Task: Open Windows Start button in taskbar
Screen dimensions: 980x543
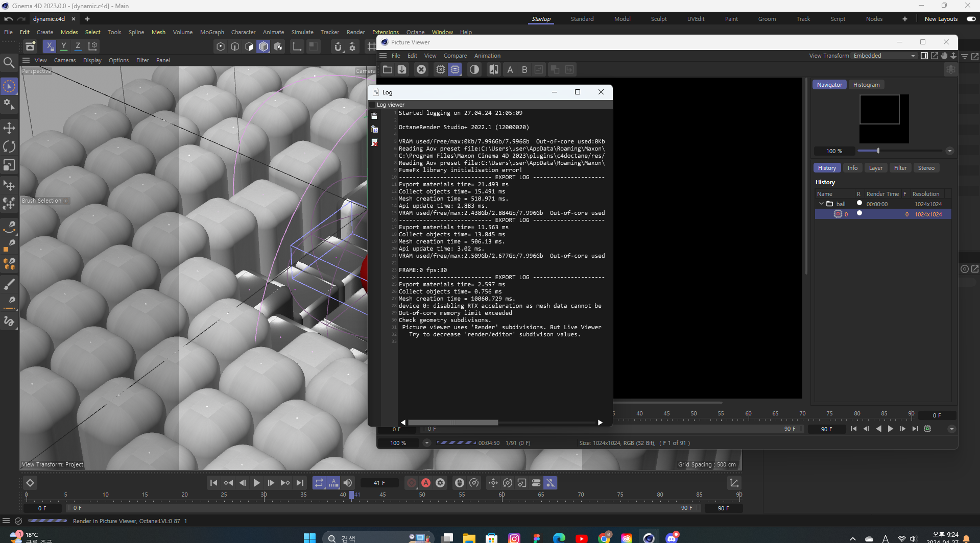Action: click(309, 537)
